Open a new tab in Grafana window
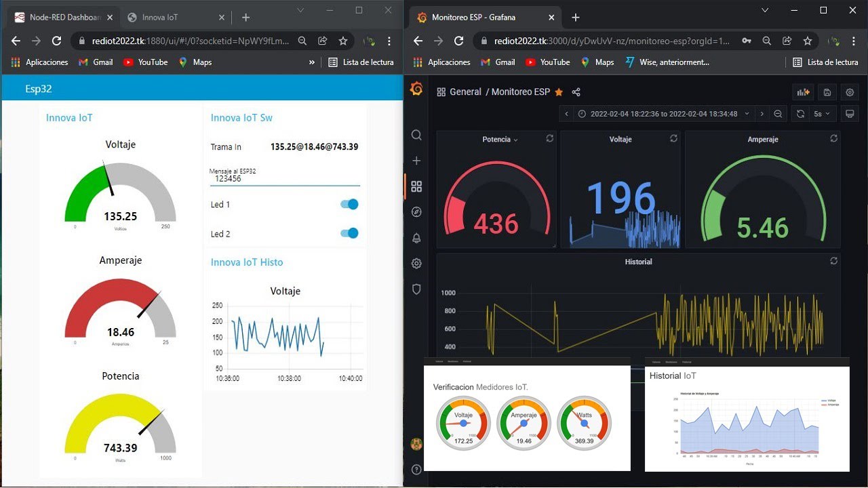Viewport: 868px width, 488px height. coord(576,18)
